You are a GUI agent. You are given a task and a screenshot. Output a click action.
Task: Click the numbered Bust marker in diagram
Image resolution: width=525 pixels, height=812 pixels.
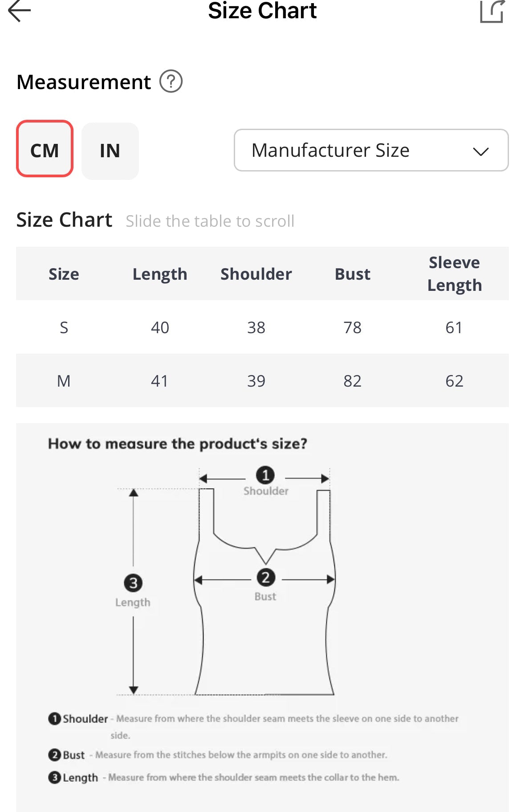(266, 578)
